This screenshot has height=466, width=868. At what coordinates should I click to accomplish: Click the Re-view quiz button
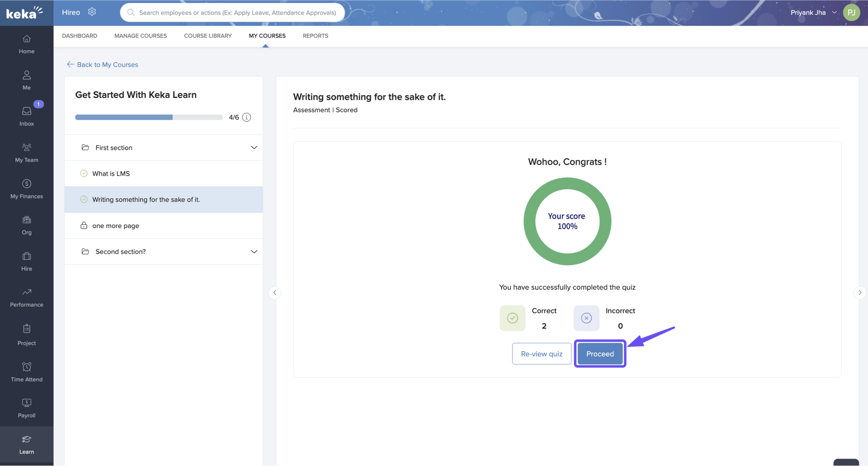[x=542, y=354]
